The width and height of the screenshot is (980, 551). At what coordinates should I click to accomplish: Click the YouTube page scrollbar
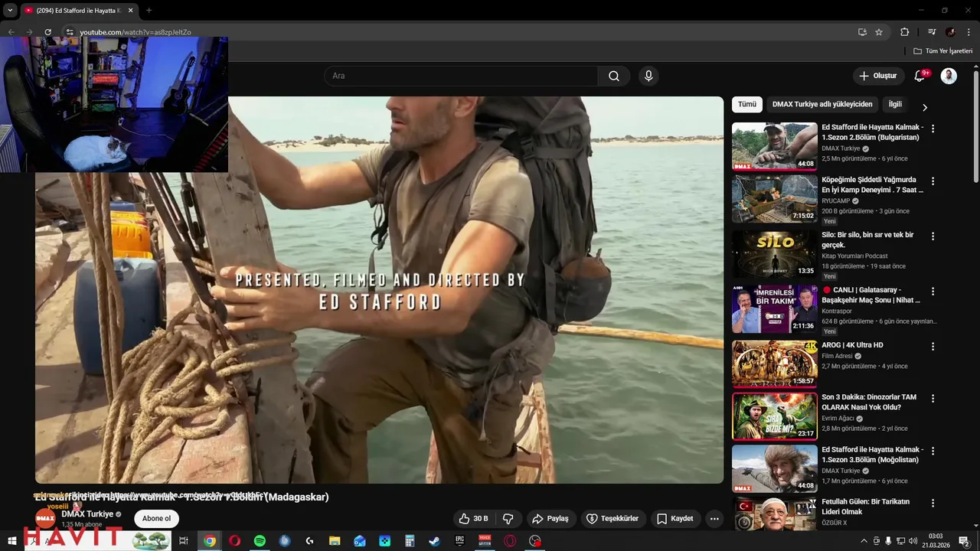(976, 126)
